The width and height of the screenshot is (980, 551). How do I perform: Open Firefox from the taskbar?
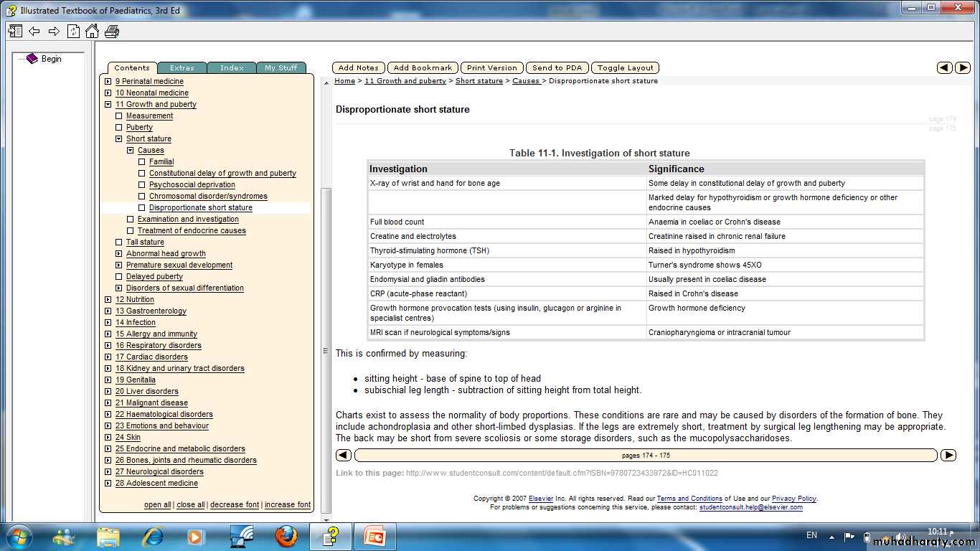[x=286, y=536]
